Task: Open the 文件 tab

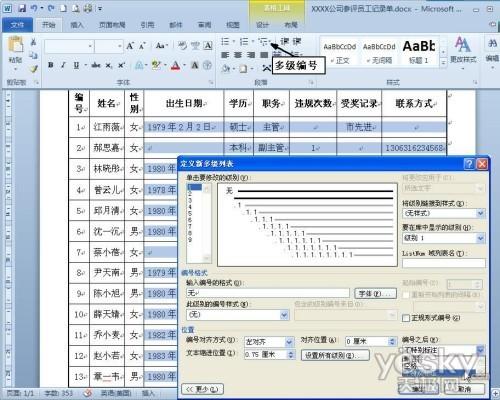Action: tap(17, 25)
